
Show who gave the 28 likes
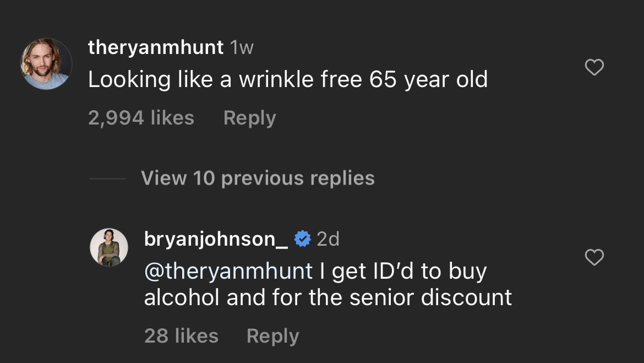[x=181, y=335]
